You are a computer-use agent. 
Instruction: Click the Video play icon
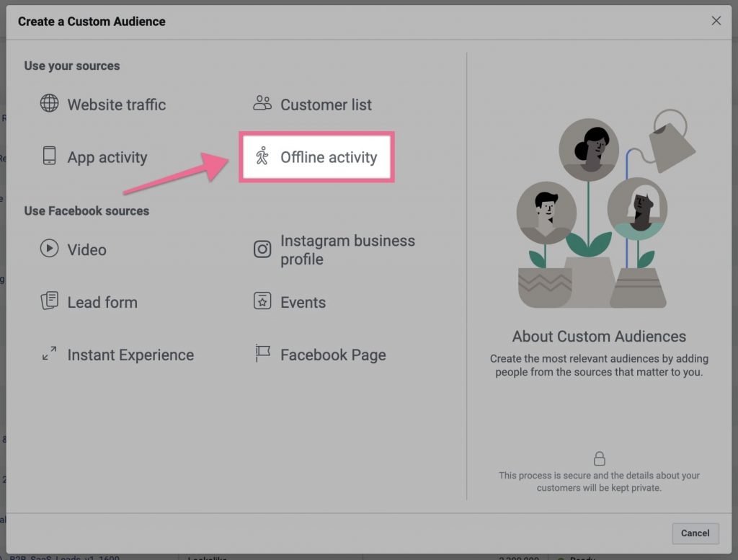49,249
